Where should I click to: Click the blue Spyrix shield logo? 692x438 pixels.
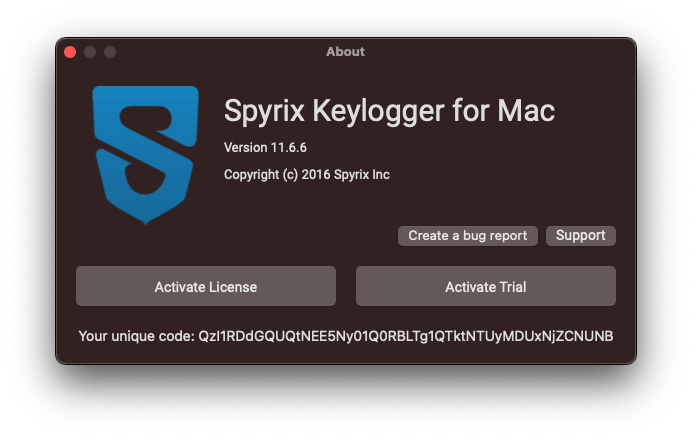coord(145,155)
